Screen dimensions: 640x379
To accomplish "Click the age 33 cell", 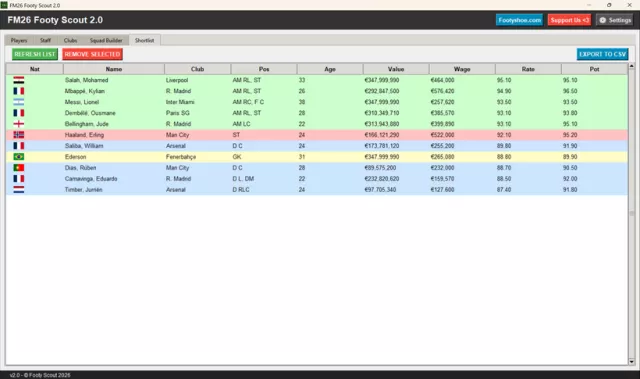I will pyautogui.click(x=302, y=80).
